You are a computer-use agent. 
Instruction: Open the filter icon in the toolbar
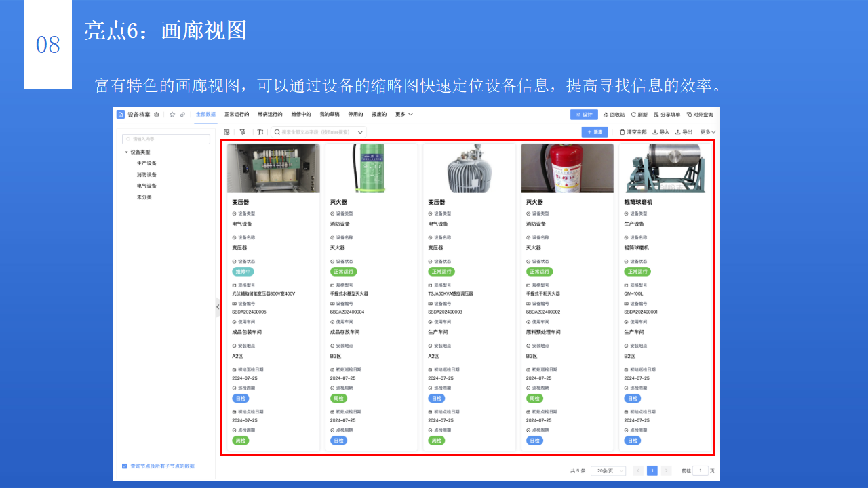(x=241, y=132)
